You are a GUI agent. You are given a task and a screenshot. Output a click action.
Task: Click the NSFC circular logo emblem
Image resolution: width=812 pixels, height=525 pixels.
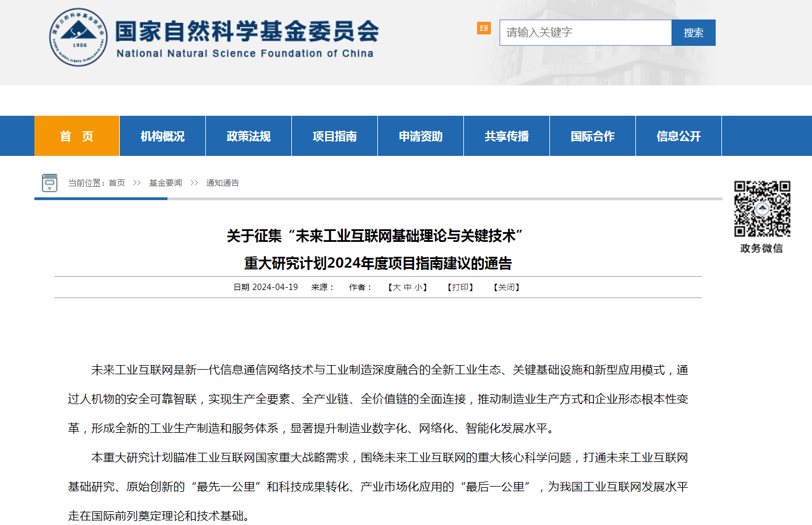(78, 37)
